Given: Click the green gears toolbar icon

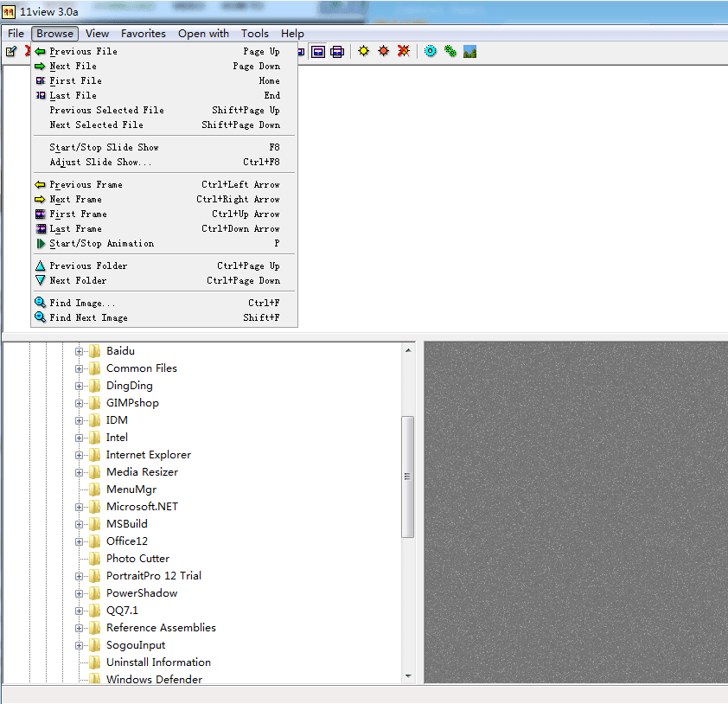Looking at the screenshot, I should [450, 52].
